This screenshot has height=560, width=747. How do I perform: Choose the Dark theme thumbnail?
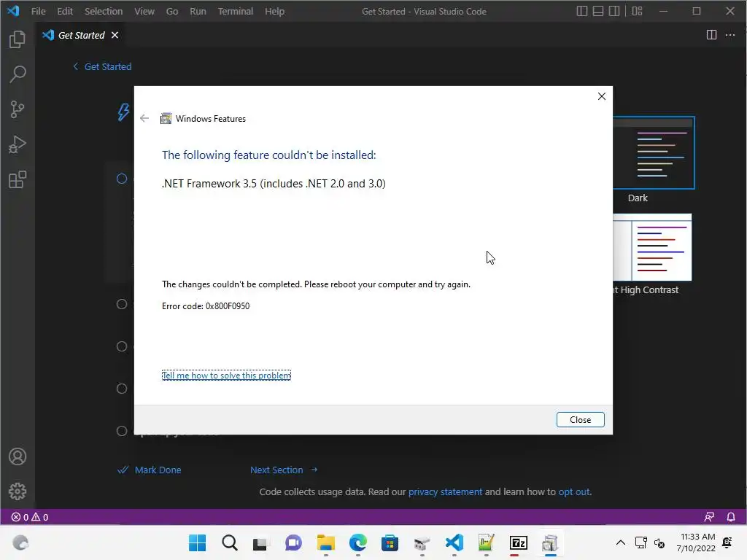[654, 153]
